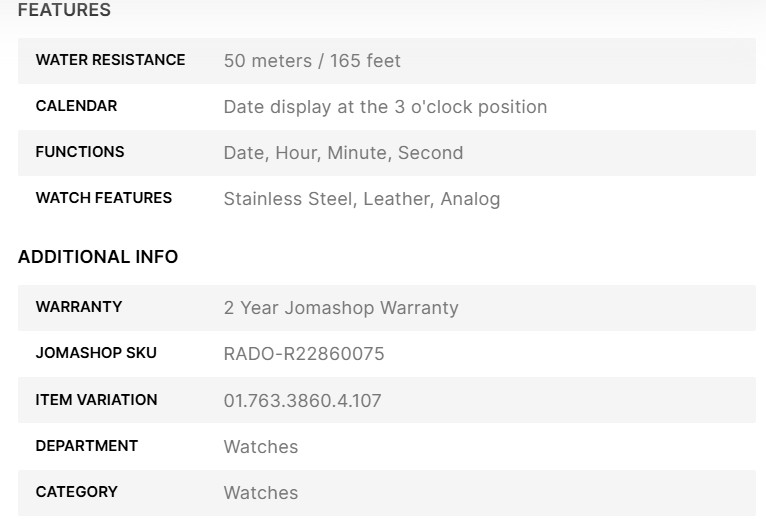Select the date display at 3 o'clock text

[x=385, y=107]
